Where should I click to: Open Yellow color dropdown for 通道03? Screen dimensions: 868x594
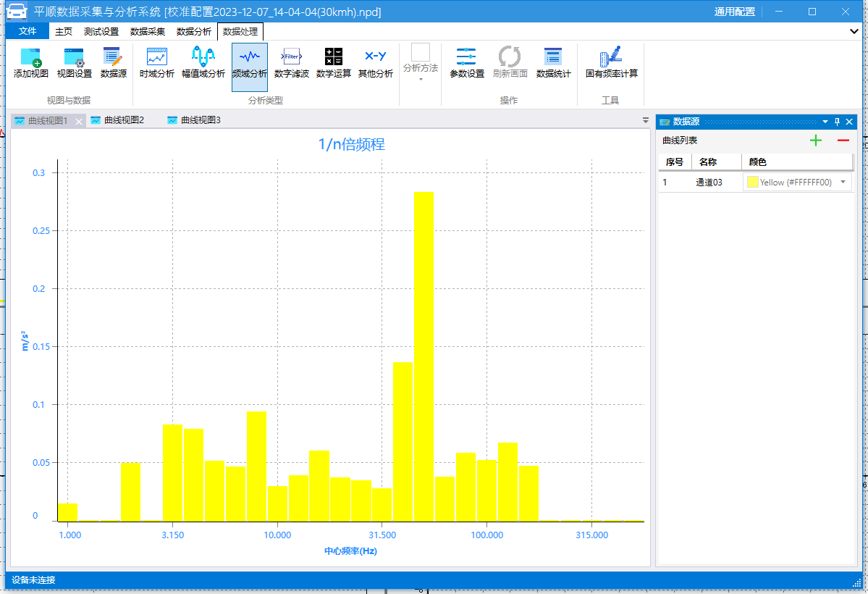tap(843, 183)
